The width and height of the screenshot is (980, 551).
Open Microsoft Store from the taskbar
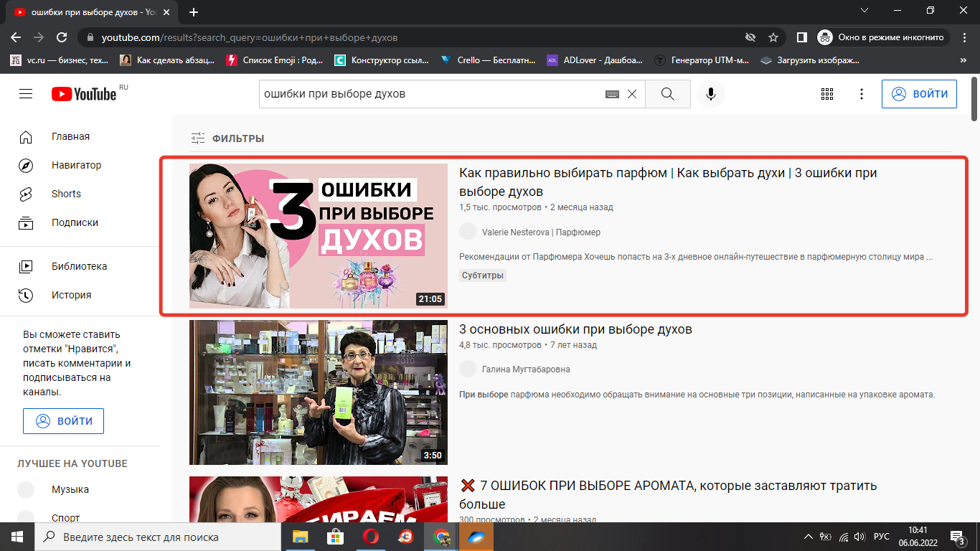pyautogui.click(x=335, y=537)
